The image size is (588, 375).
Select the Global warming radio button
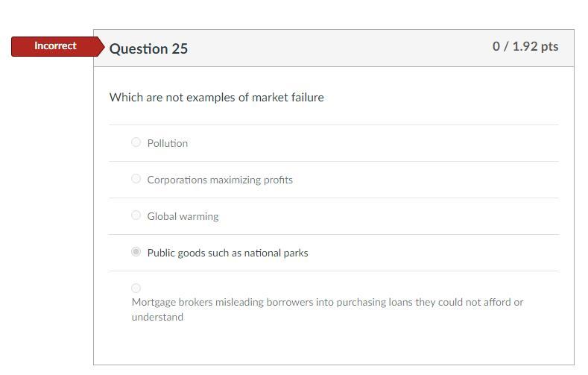(x=136, y=215)
